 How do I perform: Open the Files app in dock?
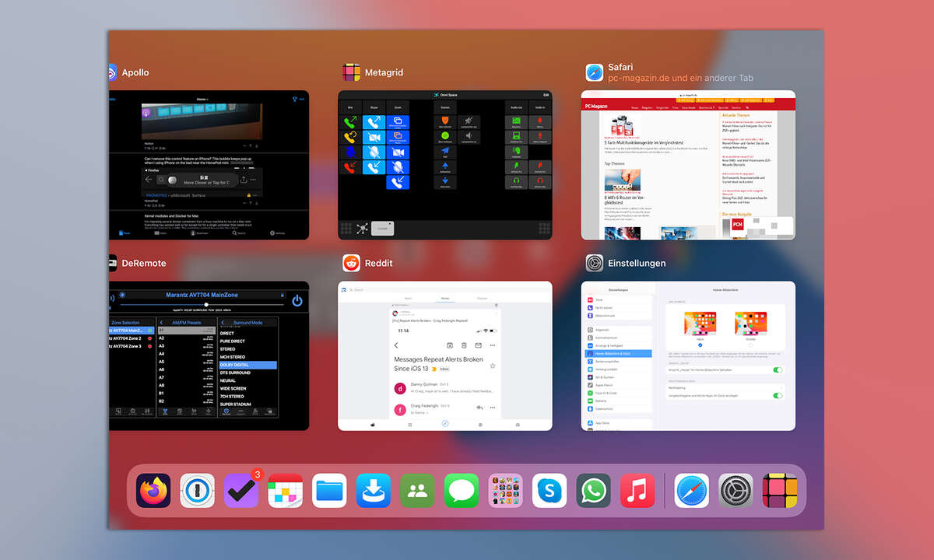[x=329, y=491]
